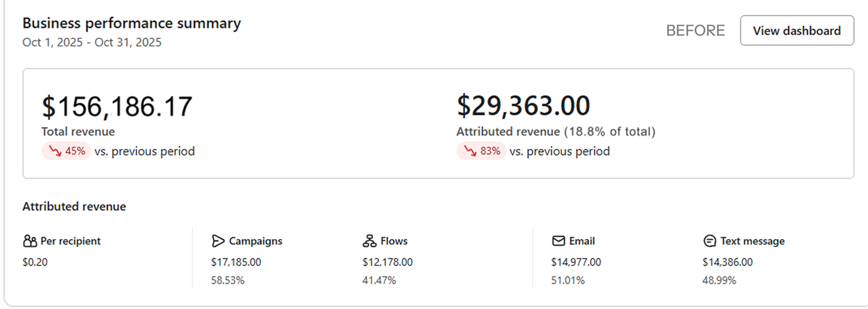This screenshot has height=309, width=868.
Task: Click the Flows revenue value $12,178.00
Action: click(387, 262)
